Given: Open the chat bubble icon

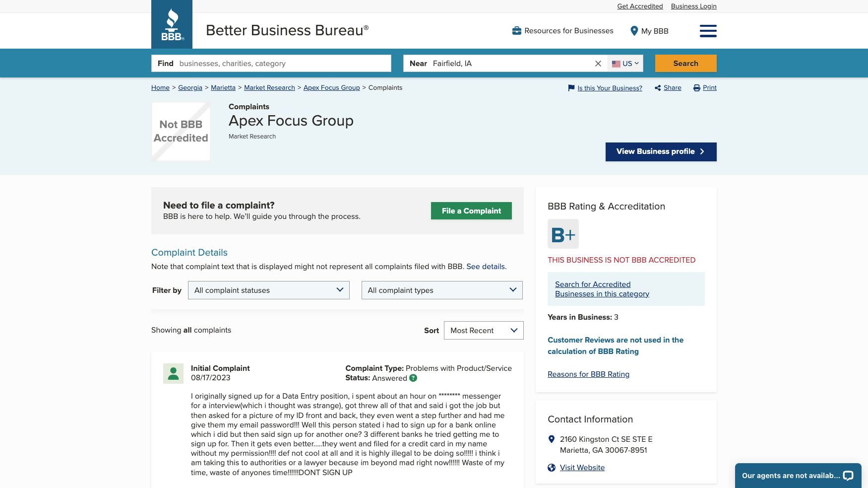Looking at the screenshot, I should 848,476.
